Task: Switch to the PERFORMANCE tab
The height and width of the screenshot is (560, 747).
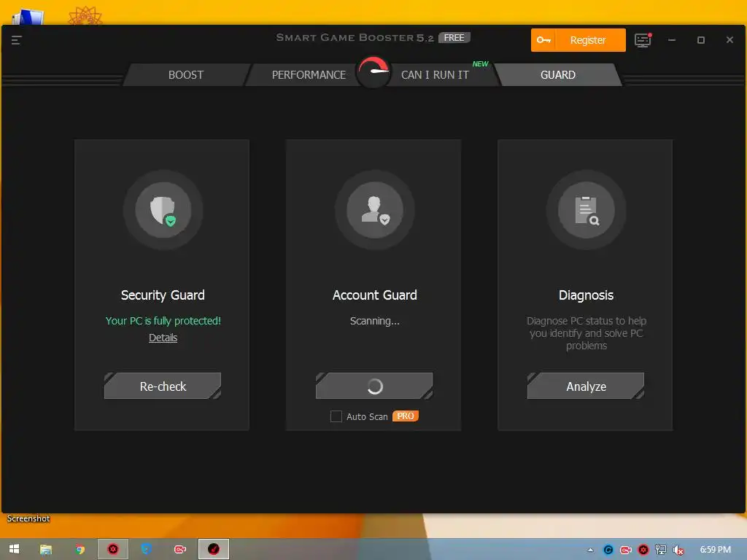Action: click(x=309, y=75)
